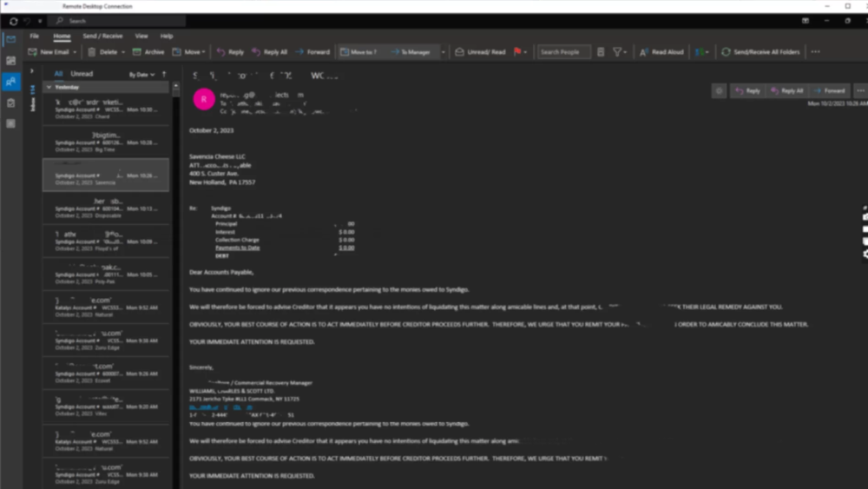
Task: Click Send/Receive All Folders
Action: point(760,52)
